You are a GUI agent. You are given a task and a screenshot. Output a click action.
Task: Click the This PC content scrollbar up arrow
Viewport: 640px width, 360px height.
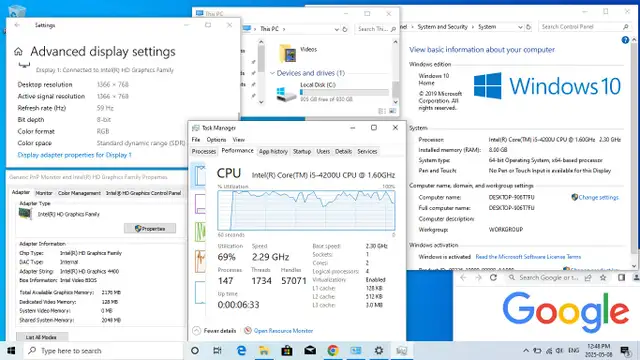pos(395,42)
